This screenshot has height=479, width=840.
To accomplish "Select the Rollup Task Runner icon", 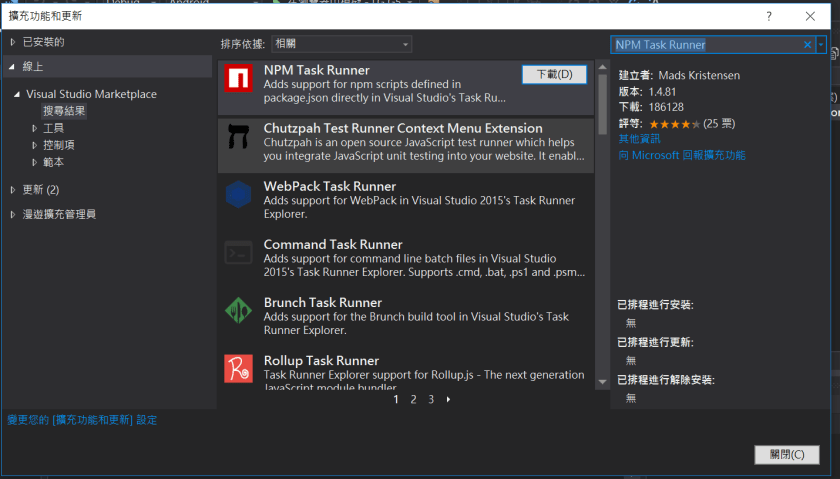I will point(238,369).
